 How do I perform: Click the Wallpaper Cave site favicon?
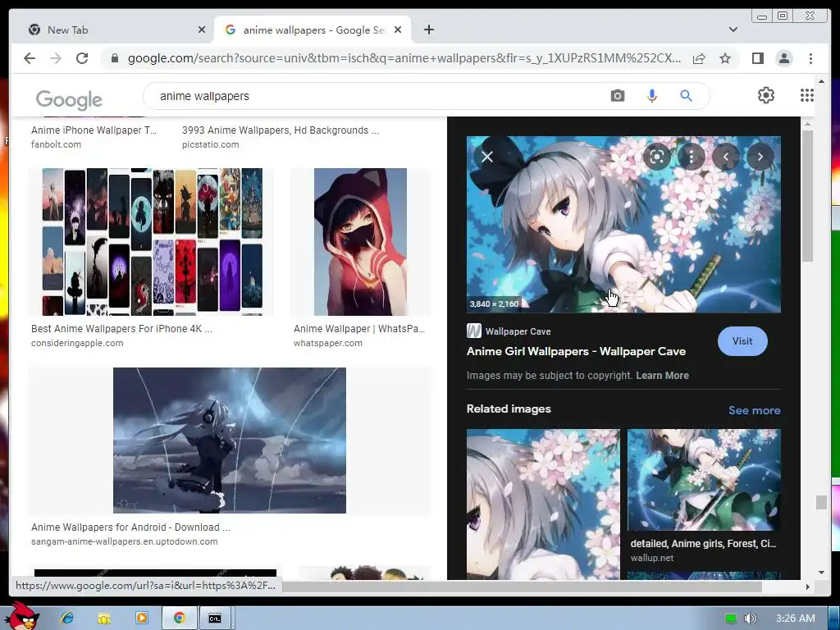click(473, 331)
